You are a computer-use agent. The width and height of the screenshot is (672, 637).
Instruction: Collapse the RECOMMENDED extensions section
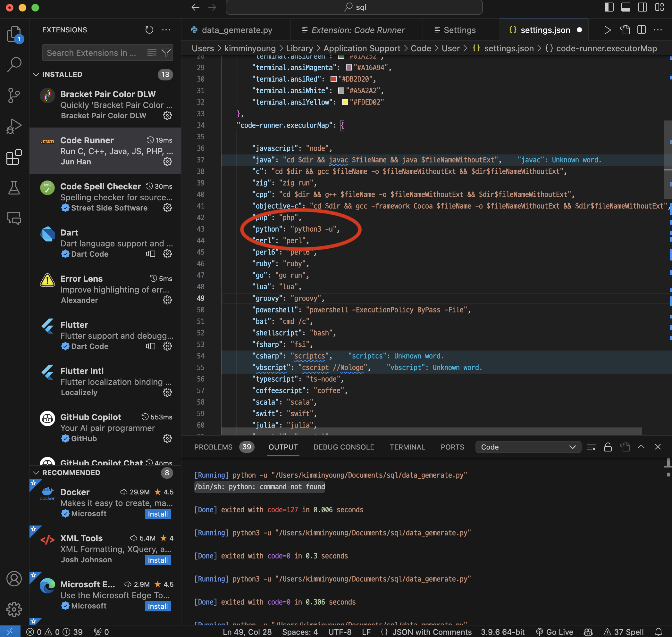(36, 473)
